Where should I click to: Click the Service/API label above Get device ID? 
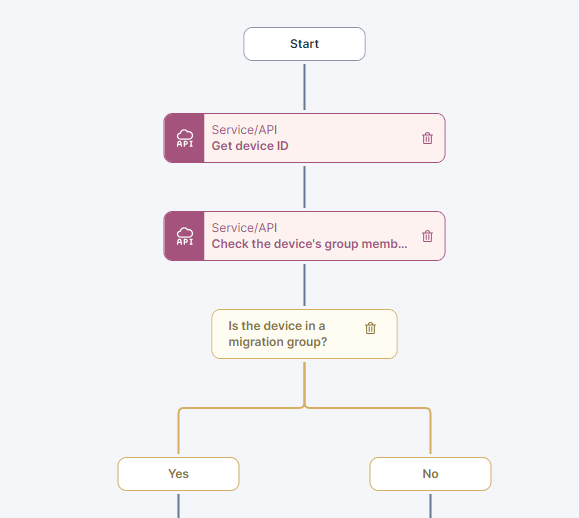click(x=244, y=130)
